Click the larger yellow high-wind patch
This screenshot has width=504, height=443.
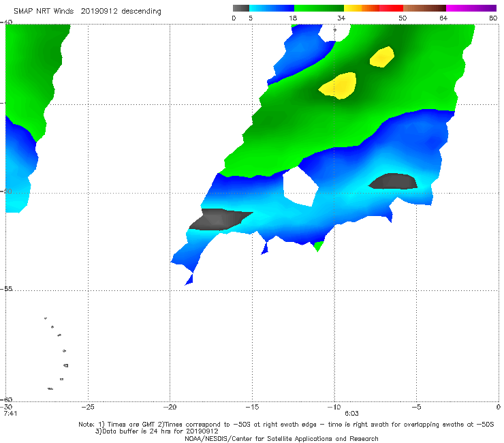click(x=338, y=86)
